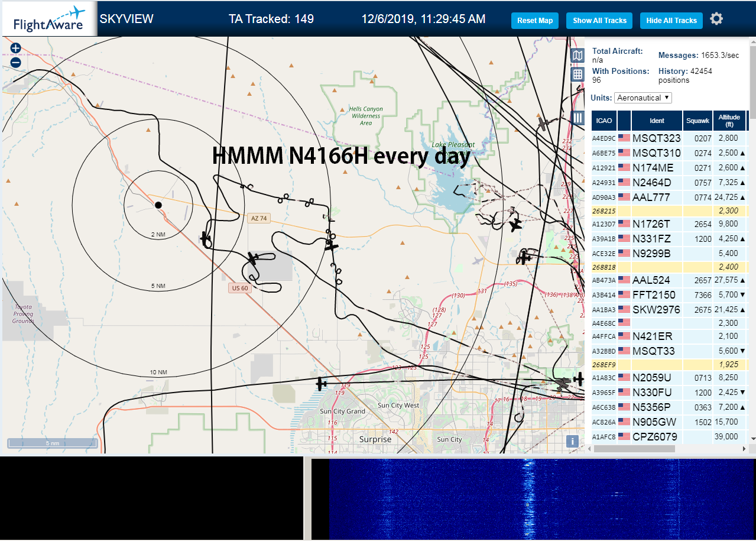
Task: Select the MSQT310 aircraft row
Action: (669, 153)
